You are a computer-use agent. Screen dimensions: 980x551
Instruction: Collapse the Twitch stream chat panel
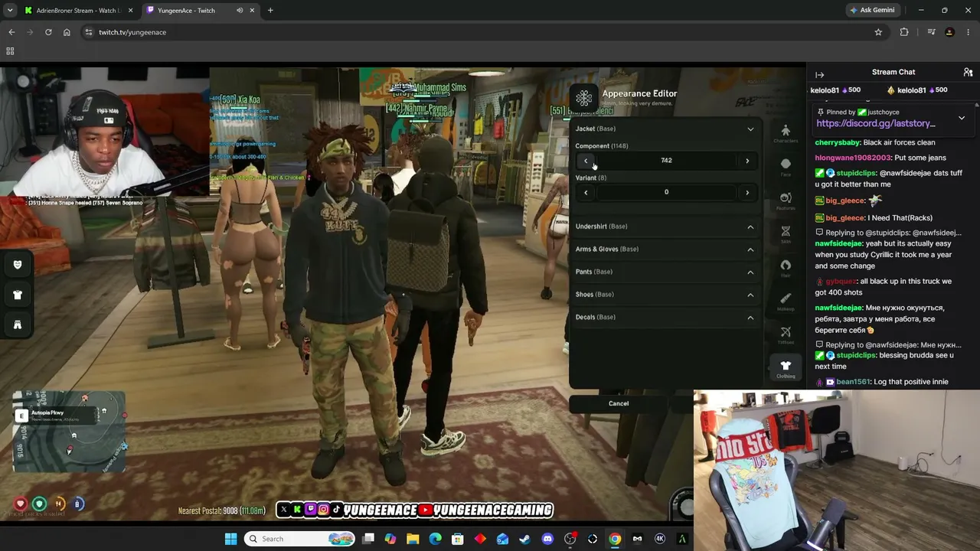pos(819,74)
